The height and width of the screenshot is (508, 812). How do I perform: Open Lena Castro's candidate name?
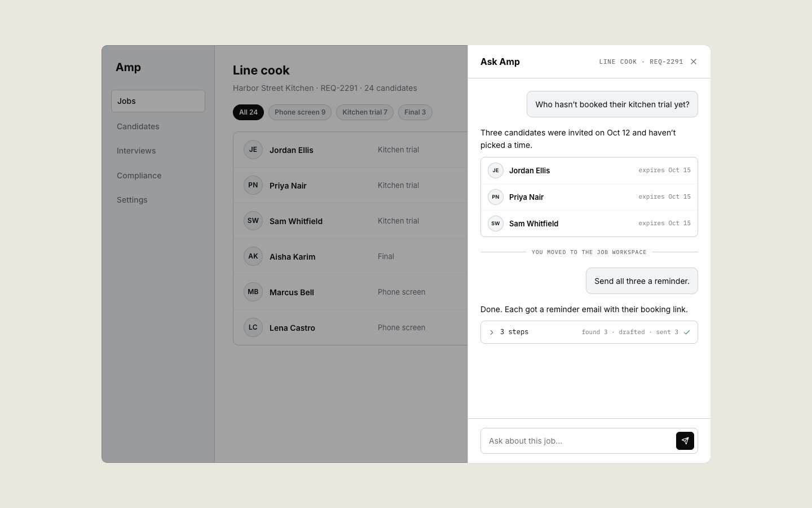(x=292, y=328)
